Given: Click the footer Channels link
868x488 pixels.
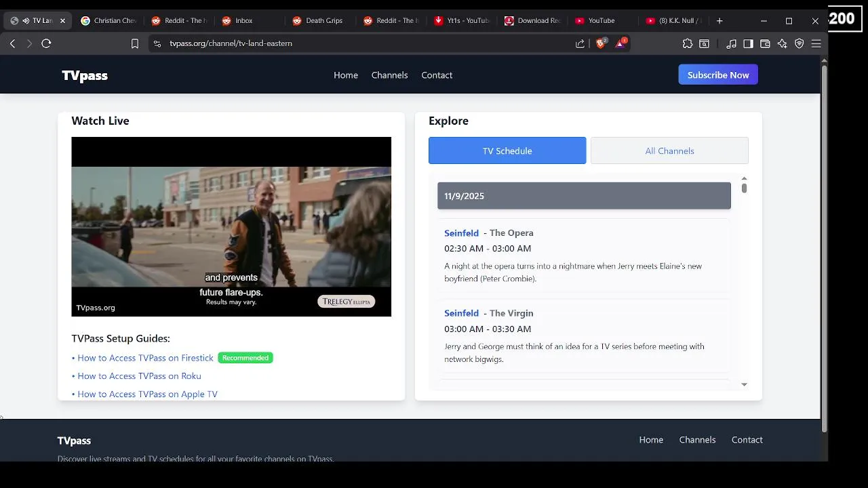Looking at the screenshot, I should (697, 440).
